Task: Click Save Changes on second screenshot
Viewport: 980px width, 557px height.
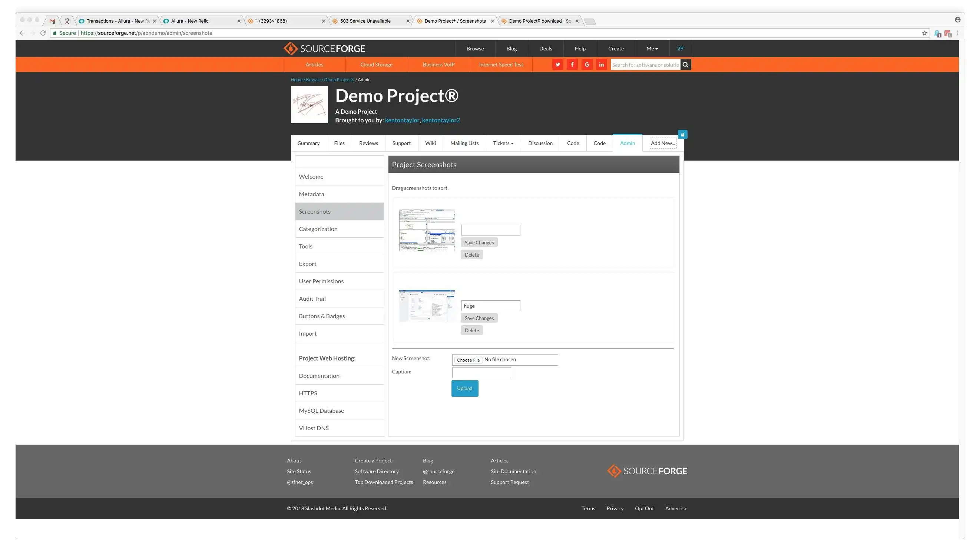Action: (x=479, y=317)
